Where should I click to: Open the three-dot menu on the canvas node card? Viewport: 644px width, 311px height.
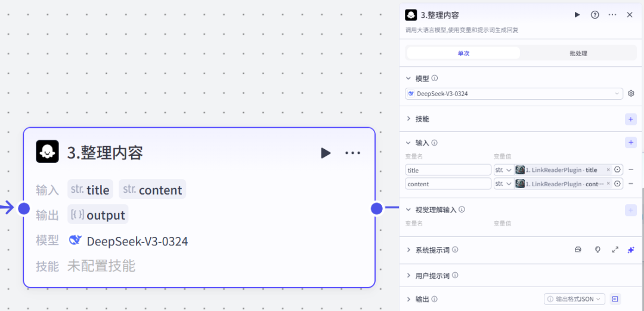pyautogui.click(x=352, y=153)
